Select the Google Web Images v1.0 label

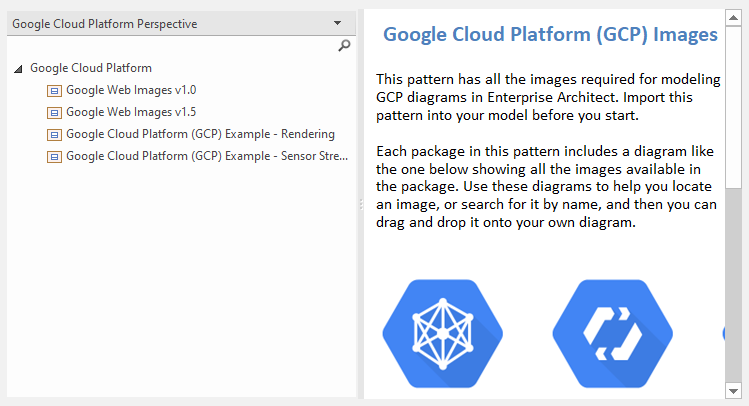pyautogui.click(x=131, y=90)
